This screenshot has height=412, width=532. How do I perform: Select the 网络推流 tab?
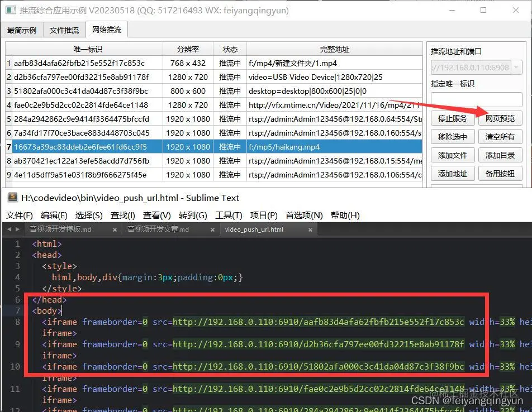(107, 30)
